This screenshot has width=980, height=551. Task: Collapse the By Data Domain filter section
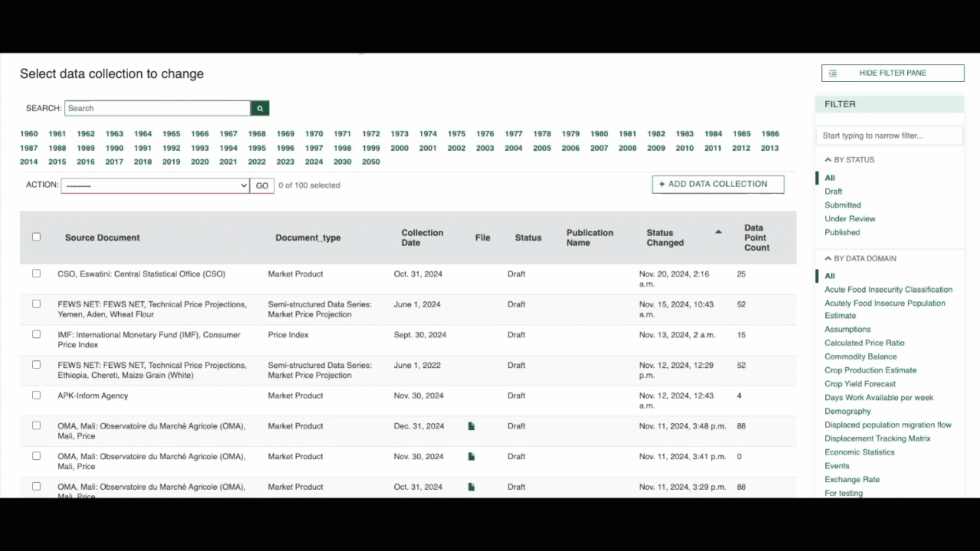pos(828,259)
